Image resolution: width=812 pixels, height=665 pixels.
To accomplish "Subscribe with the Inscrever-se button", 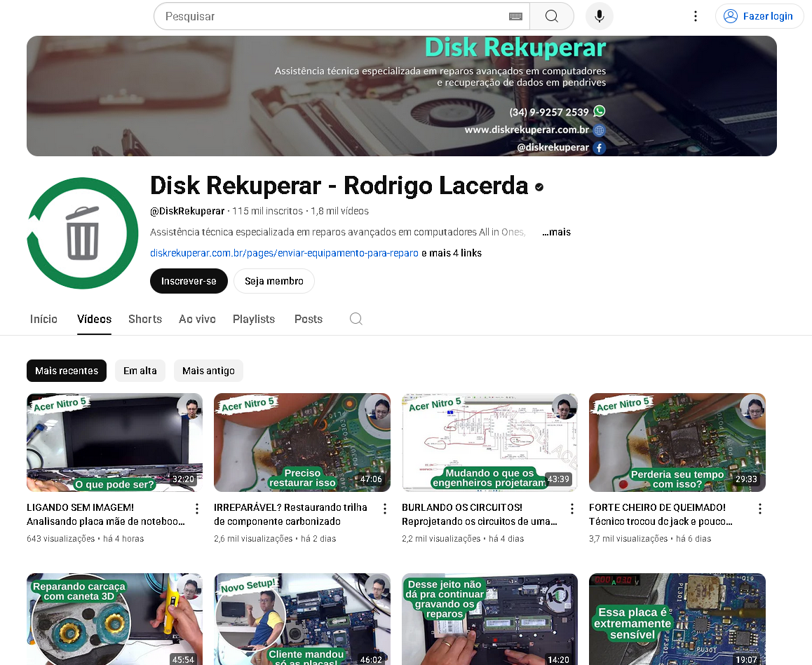I will click(x=189, y=281).
